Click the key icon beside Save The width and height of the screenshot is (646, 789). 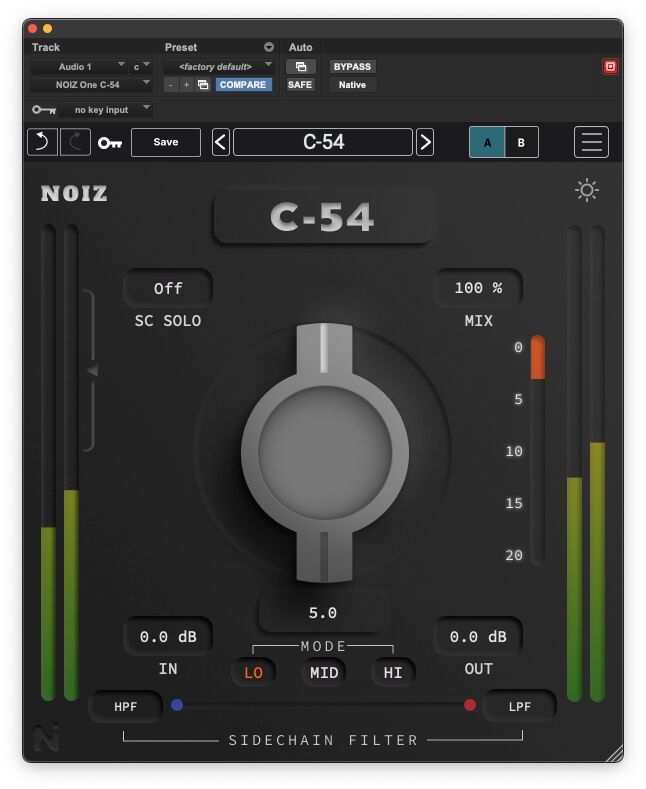point(110,143)
